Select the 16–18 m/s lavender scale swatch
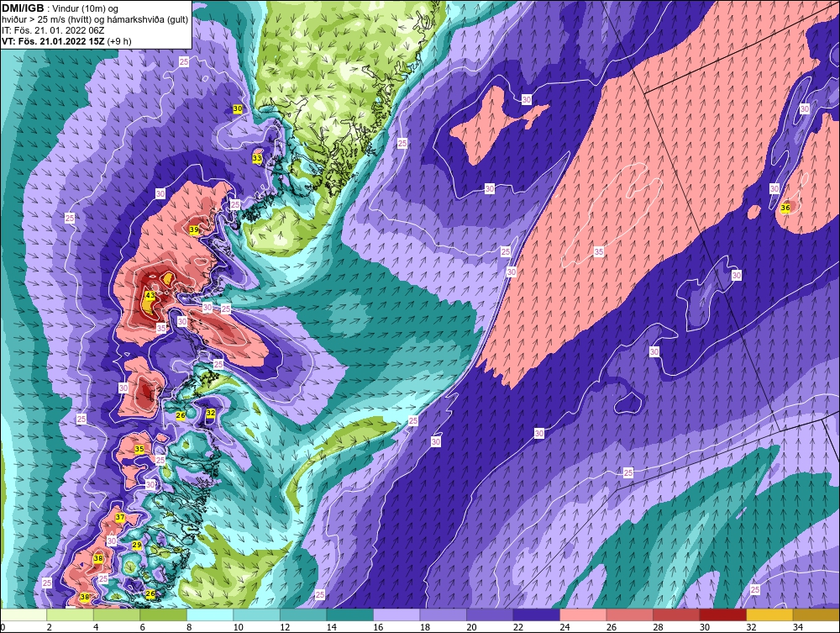 pyautogui.click(x=396, y=615)
